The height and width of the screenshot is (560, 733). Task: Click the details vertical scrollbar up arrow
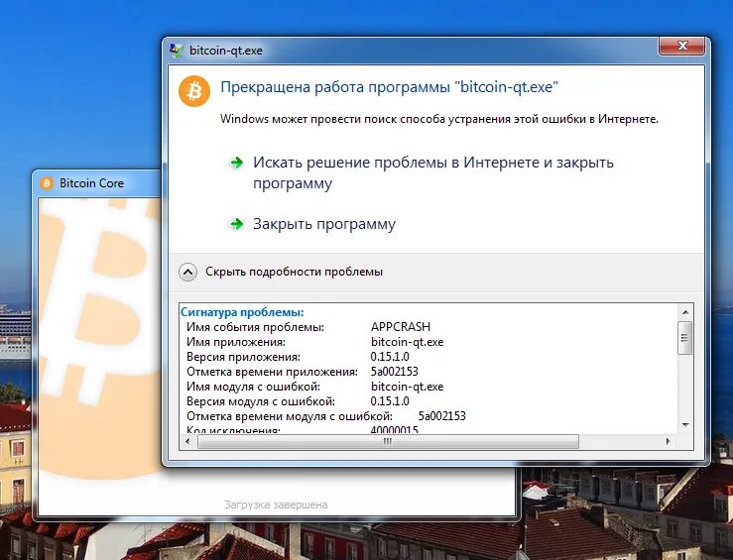point(685,312)
